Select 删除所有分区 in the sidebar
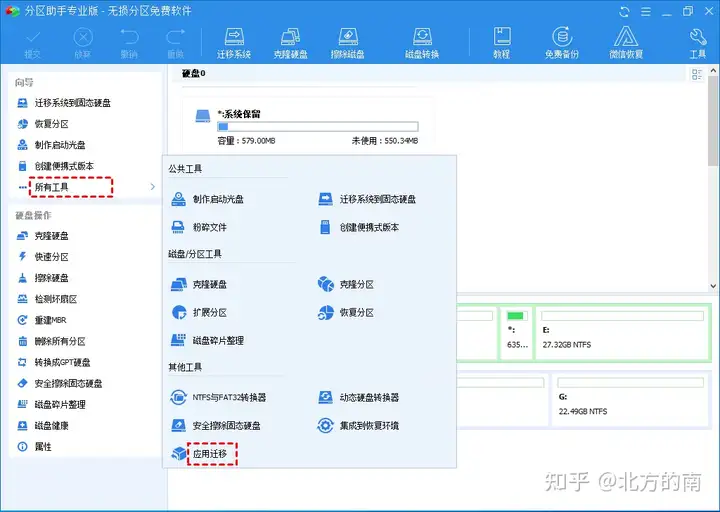 (x=51, y=341)
